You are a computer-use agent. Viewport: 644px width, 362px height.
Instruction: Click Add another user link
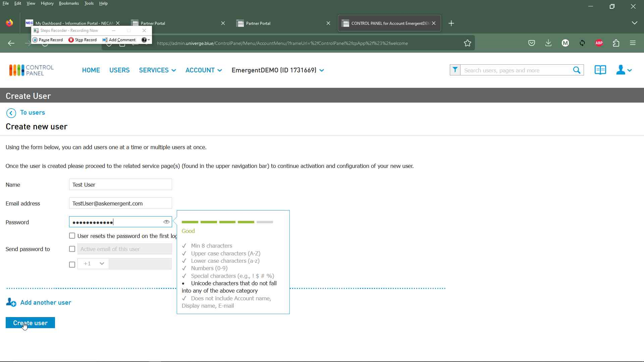click(x=46, y=302)
